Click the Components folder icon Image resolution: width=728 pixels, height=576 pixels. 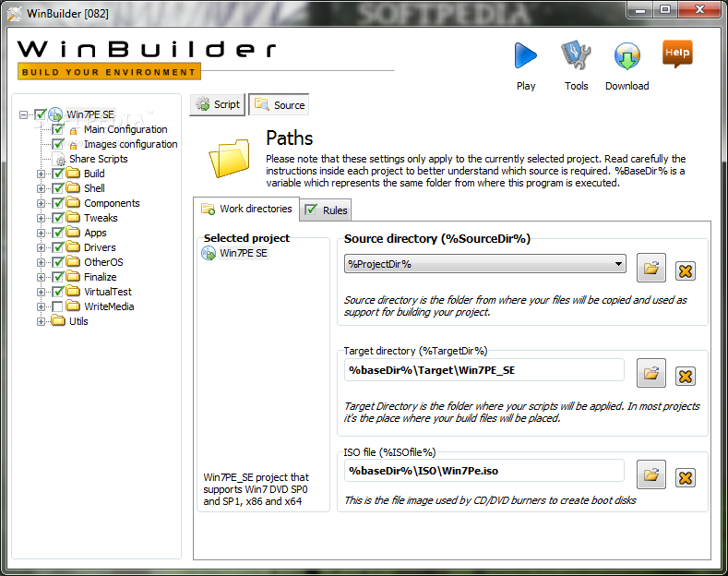click(x=72, y=202)
